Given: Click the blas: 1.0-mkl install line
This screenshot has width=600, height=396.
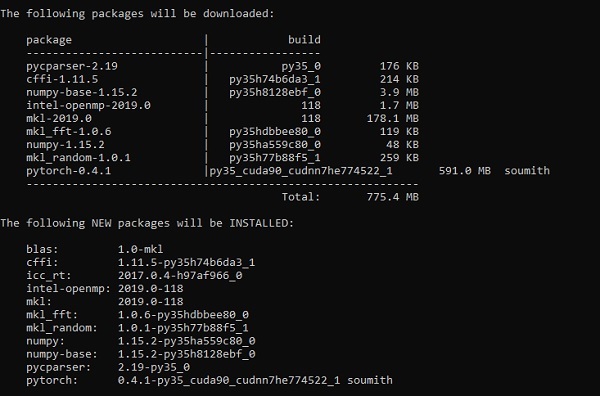Looking at the screenshot, I should point(95,249).
